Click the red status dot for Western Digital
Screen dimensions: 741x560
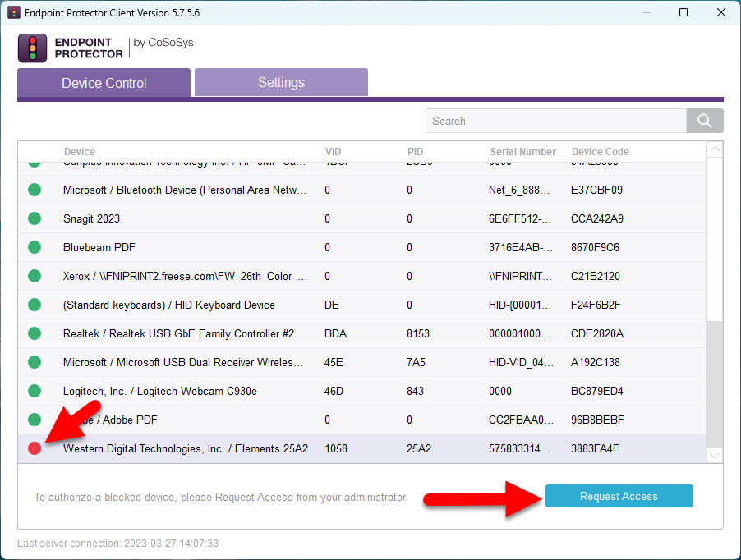[x=35, y=448]
